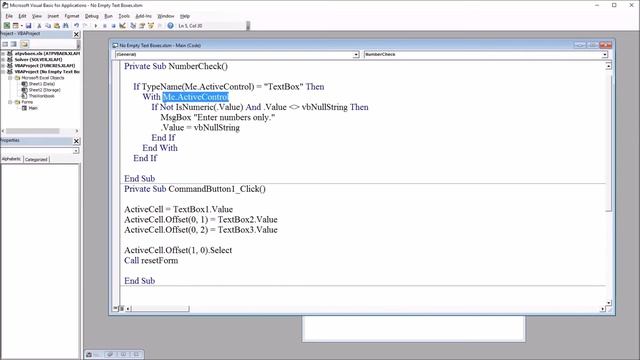Open the NumberCheck procedure dropdown
Screen dimensions: 640x360
coord(604,54)
